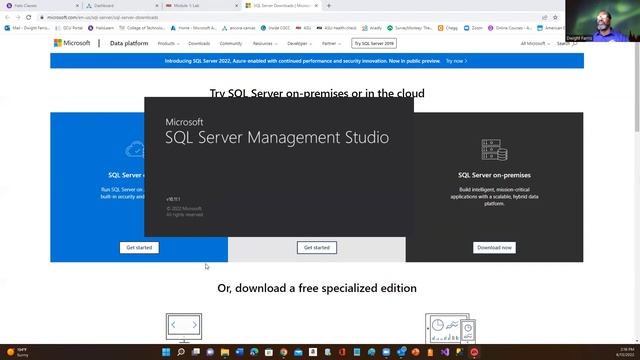Bookmark this page with star icon
Image resolution: width=640 pixels, height=360 pixels.
[x=555, y=18]
